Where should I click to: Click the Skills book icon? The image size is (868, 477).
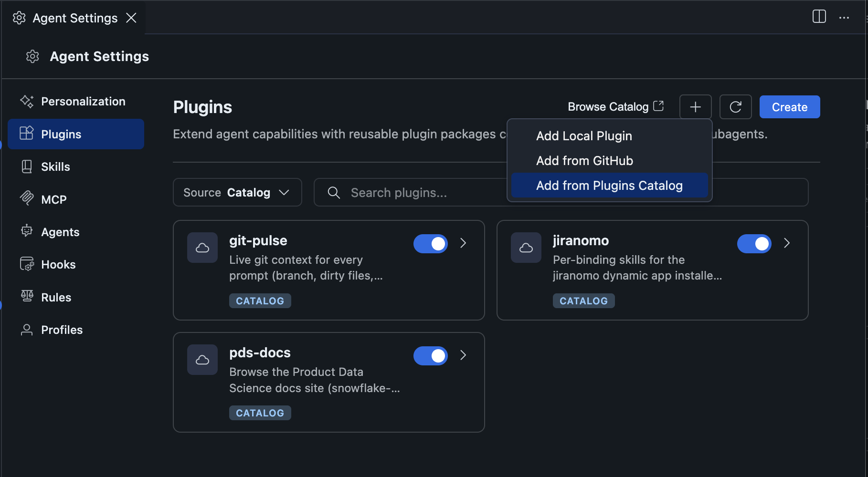click(27, 166)
